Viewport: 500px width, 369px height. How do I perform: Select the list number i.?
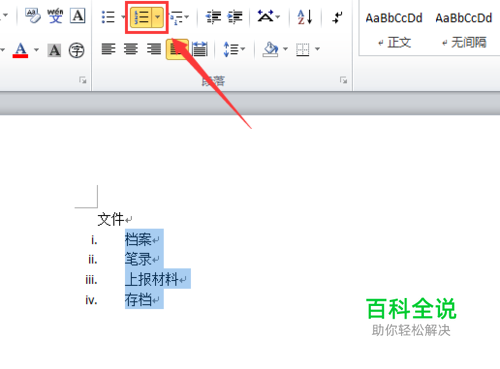click(x=94, y=239)
